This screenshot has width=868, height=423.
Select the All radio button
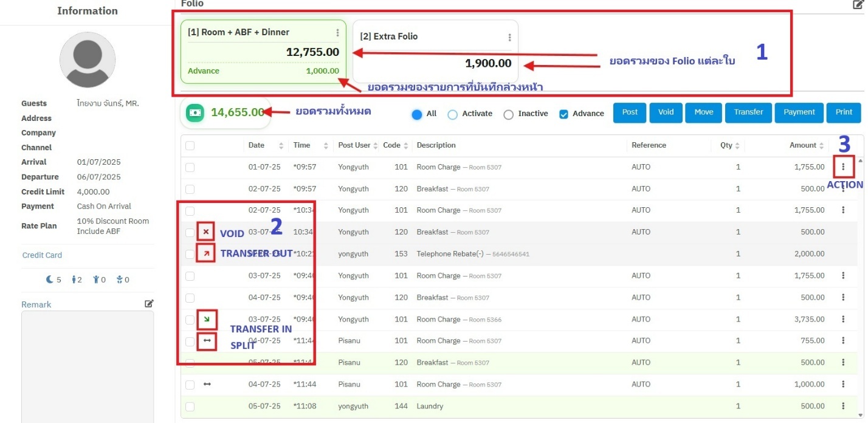pos(417,114)
